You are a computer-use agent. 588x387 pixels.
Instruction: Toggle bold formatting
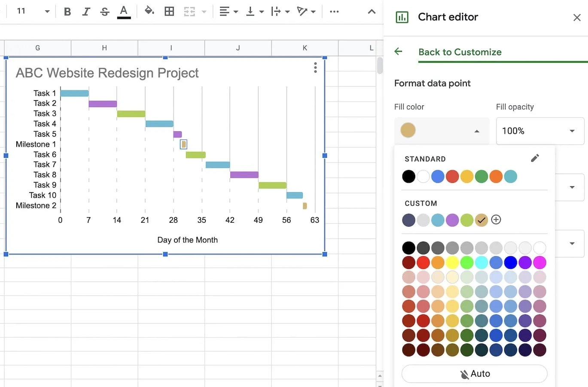(67, 12)
